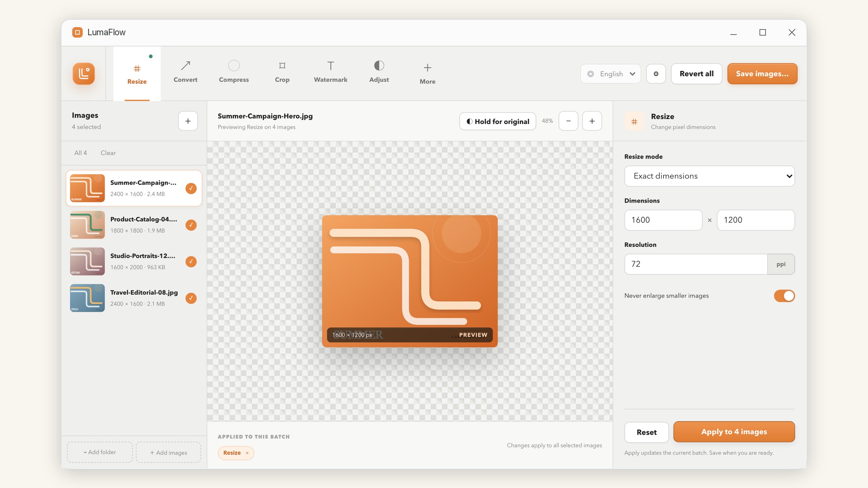Clear the image selection
Screen dimensions: 868x488
(x=108, y=153)
